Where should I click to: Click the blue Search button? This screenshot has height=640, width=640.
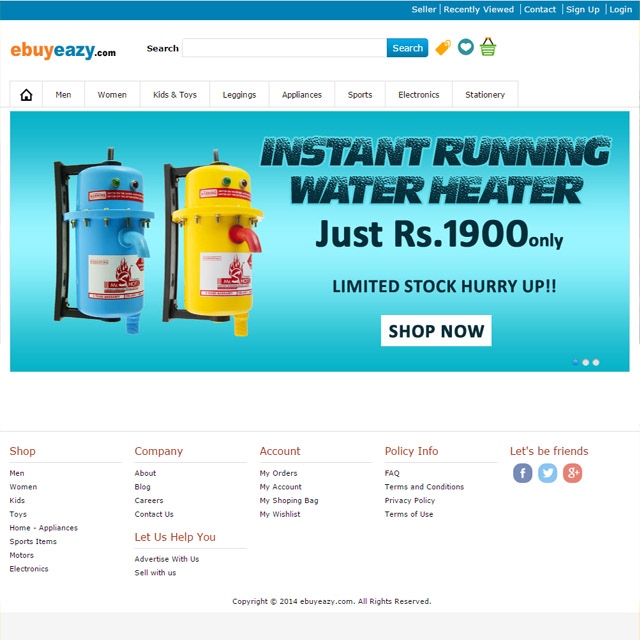(407, 48)
